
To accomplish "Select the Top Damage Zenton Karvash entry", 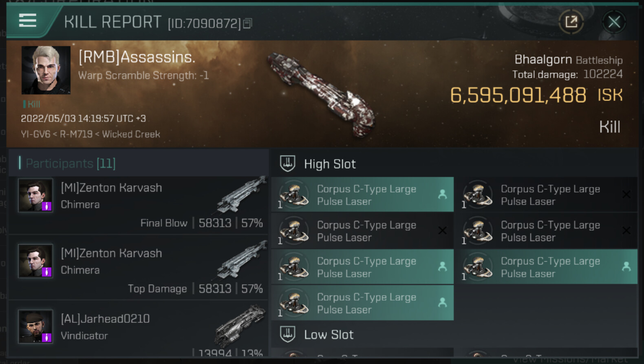I will (x=138, y=267).
